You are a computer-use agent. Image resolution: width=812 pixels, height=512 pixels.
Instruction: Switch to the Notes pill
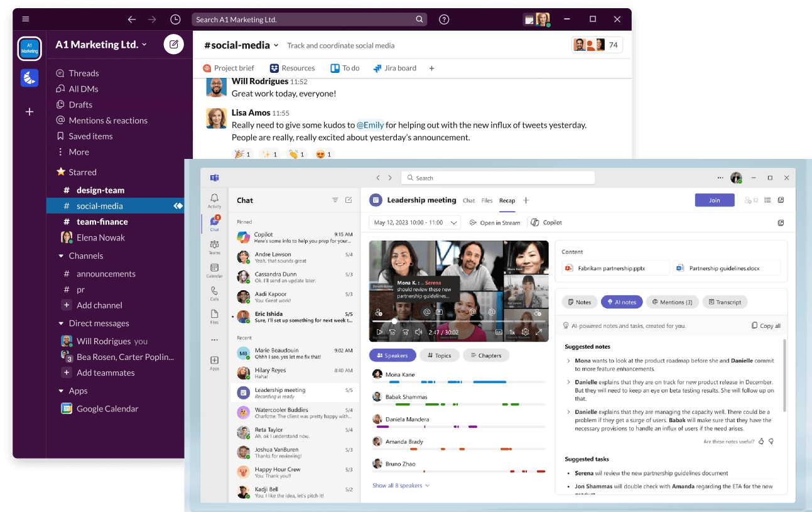point(579,302)
